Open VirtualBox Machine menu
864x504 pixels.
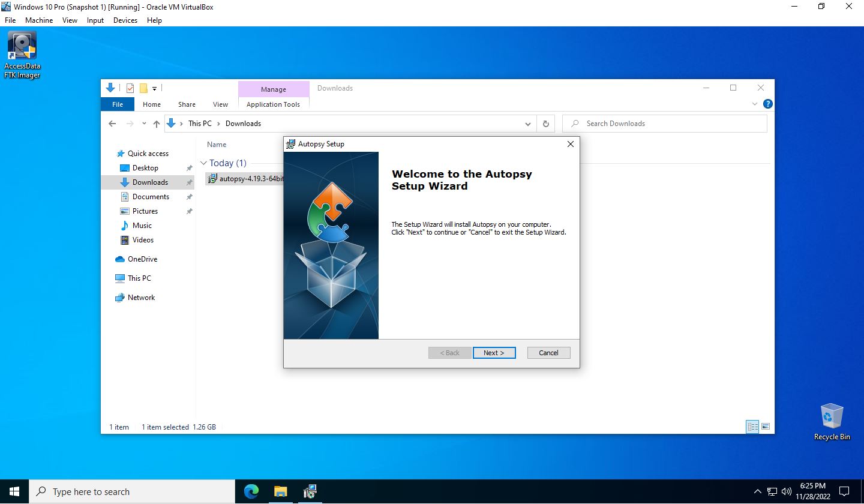tap(39, 20)
